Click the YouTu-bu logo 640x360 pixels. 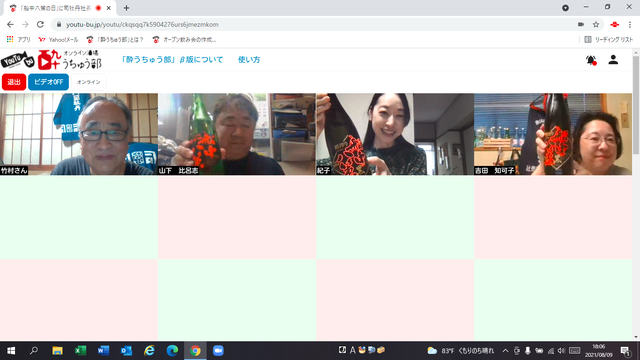[x=18, y=60]
